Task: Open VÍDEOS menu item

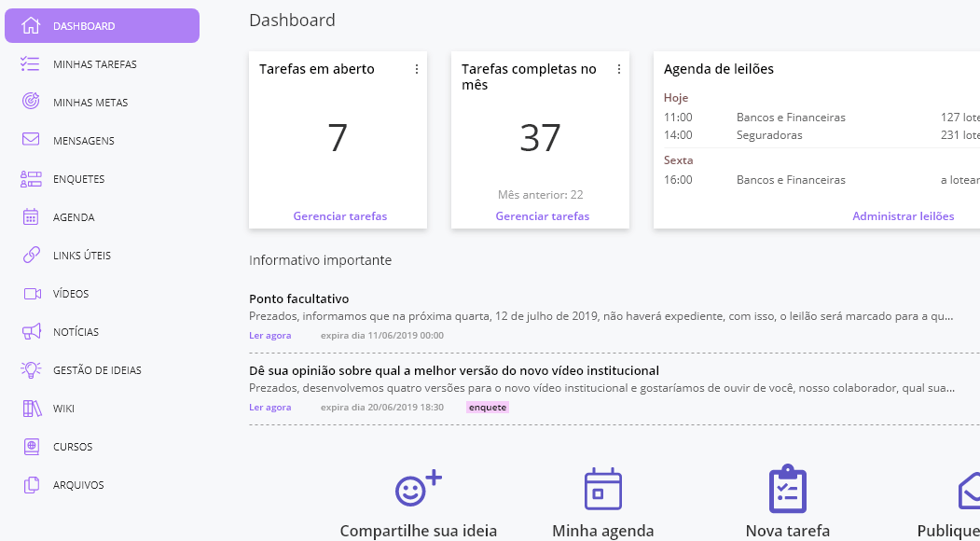Action: 71,293
